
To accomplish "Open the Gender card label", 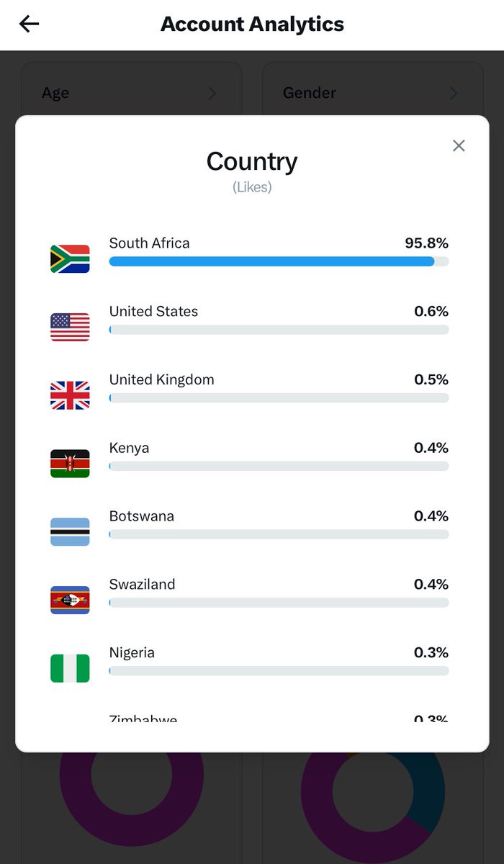I will [310, 93].
